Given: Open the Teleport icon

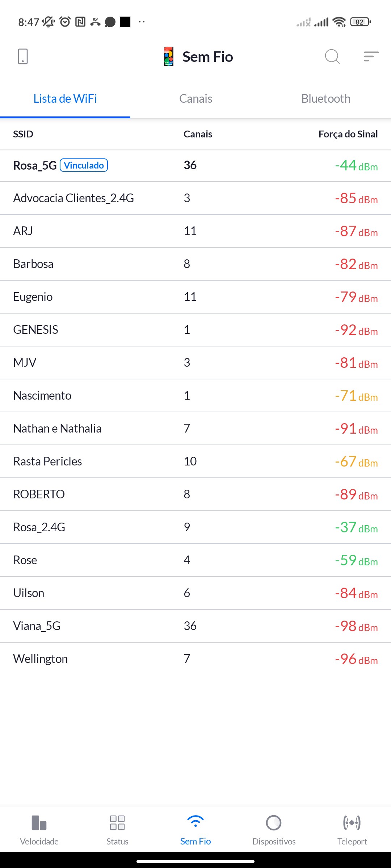Looking at the screenshot, I should (352, 823).
